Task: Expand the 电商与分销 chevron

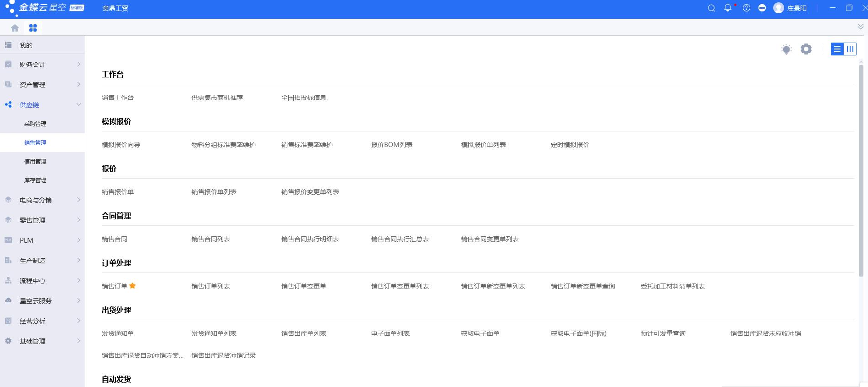Action: click(78, 200)
